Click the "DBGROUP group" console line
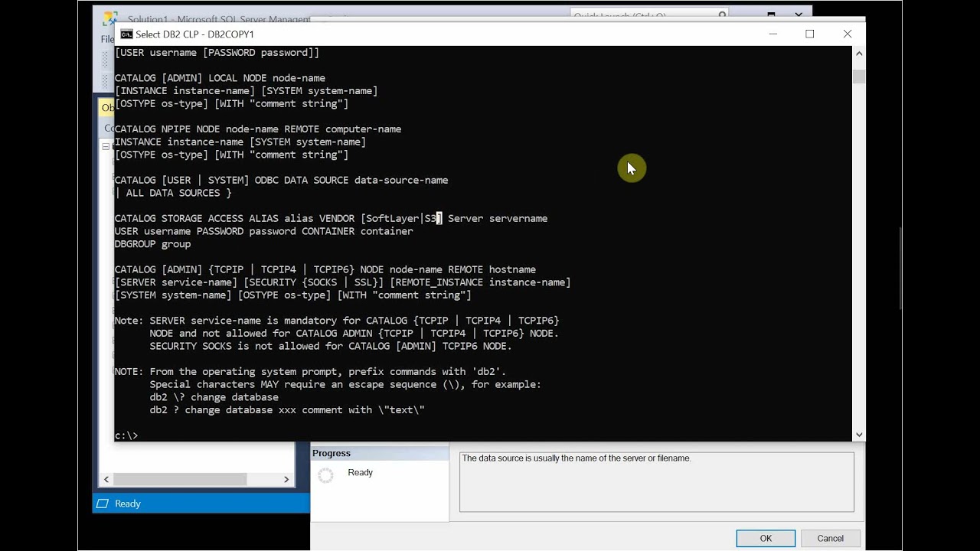Viewport: 980px width, 551px height. (153, 243)
